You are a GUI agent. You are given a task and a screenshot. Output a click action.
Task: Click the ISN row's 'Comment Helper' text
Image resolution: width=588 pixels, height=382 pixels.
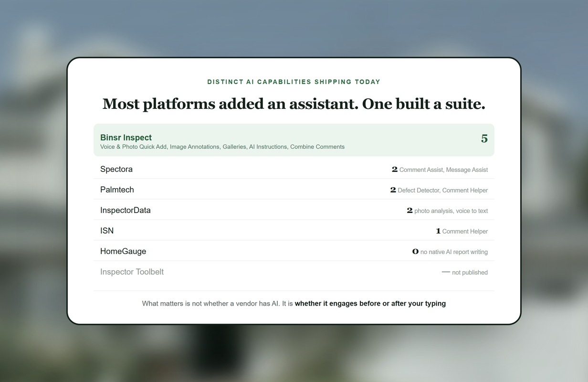click(x=465, y=231)
